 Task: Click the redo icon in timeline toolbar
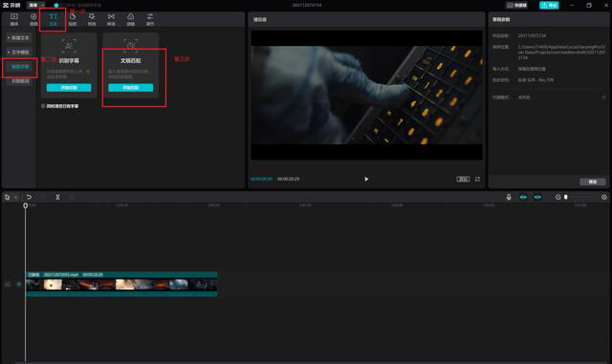[43, 197]
